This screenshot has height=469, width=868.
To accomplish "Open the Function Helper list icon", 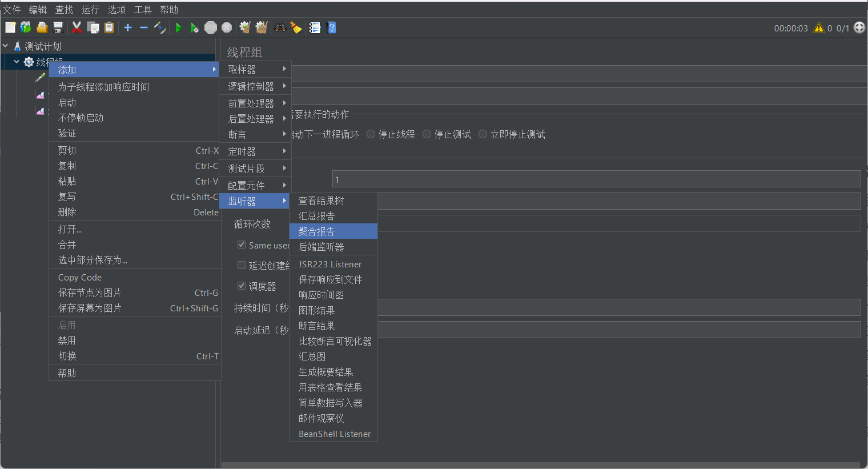I will tap(315, 27).
